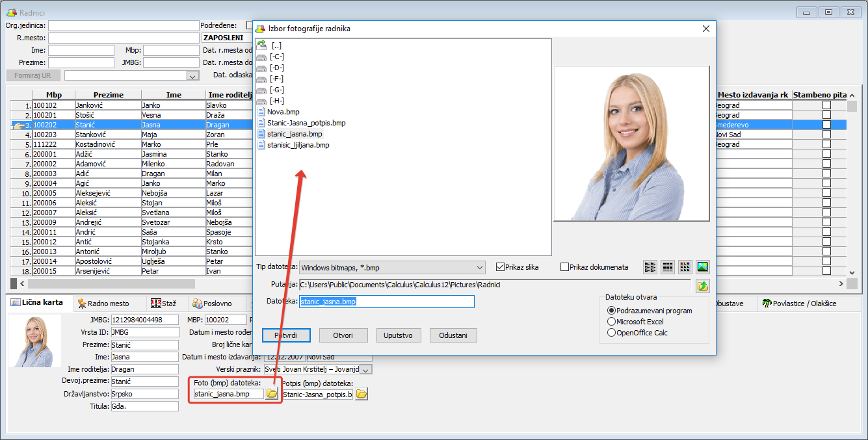The image size is (868, 440).
Task: Open folder browser for Potpis (bmp) datoteka
Action: (x=361, y=394)
